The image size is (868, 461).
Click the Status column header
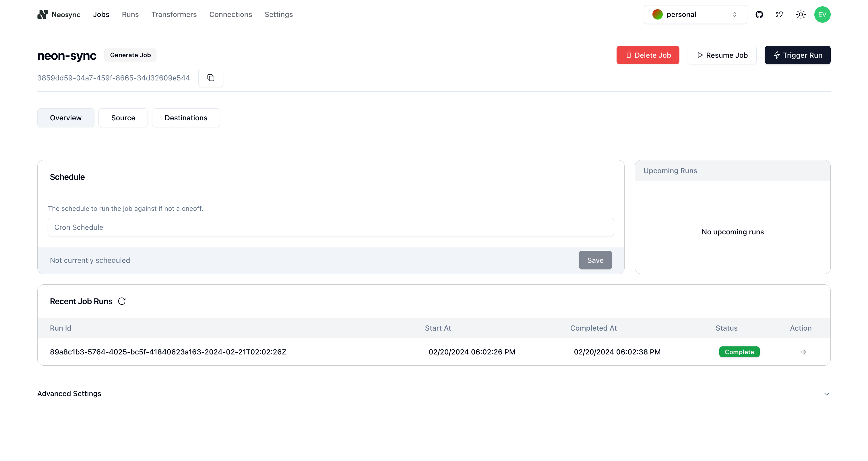(x=726, y=328)
